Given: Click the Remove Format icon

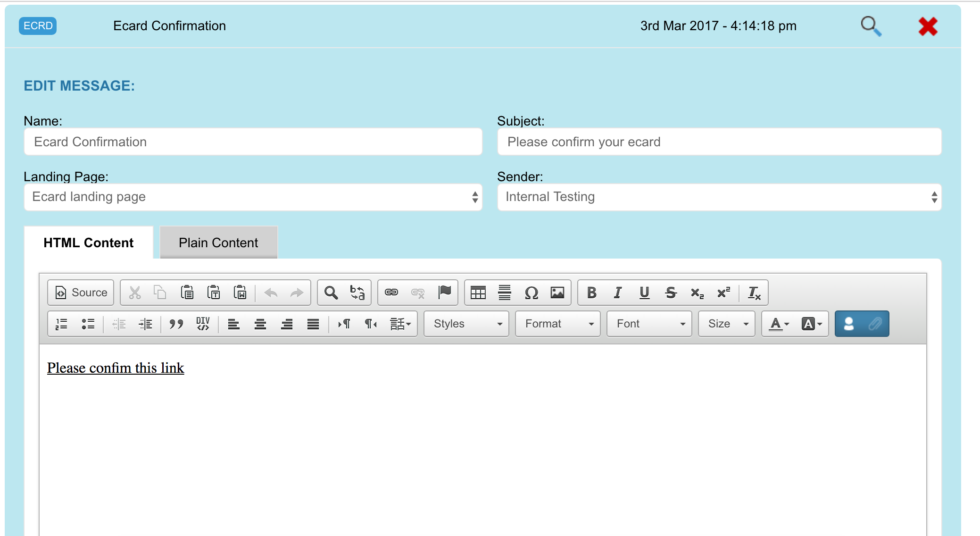Looking at the screenshot, I should click(x=754, y=293).
